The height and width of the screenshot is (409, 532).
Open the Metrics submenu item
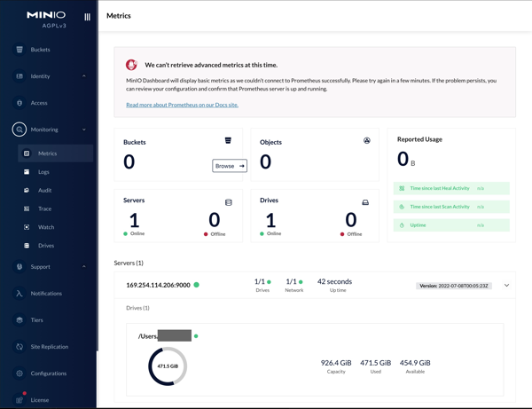pos(55,153)
